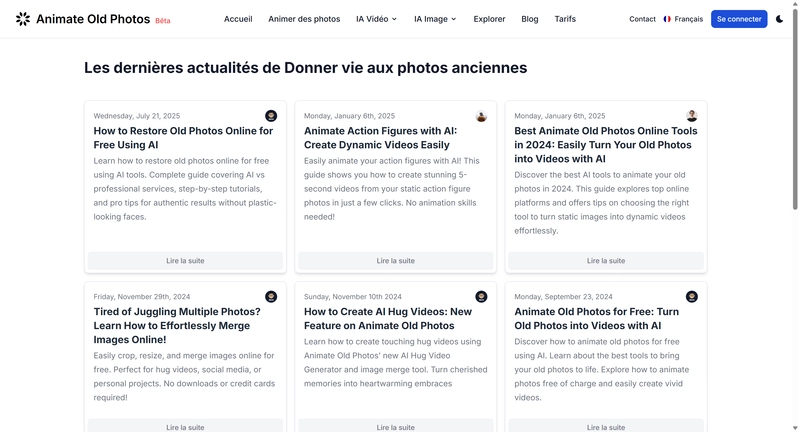Click the date Wednesday, July 21, 2025
This screenshot has width=799, height=432.
click(137, 116)
